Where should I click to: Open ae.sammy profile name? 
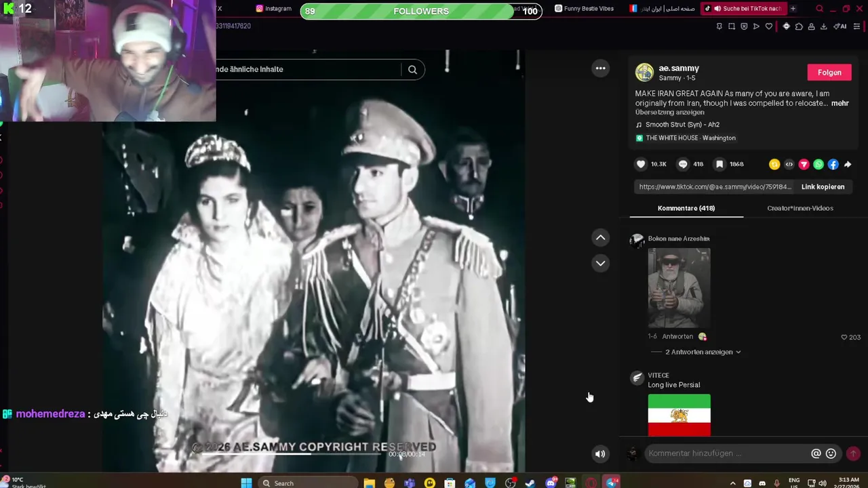[679, 68]
